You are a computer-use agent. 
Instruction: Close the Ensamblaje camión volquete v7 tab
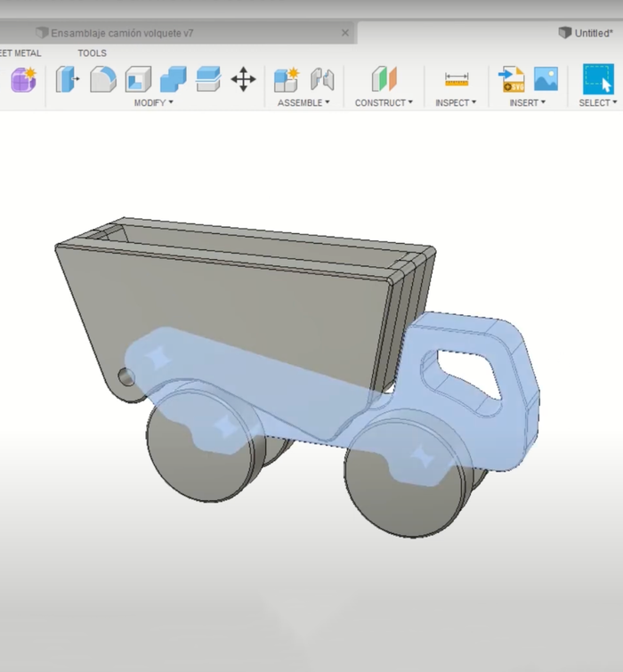(x=345, y=33)
